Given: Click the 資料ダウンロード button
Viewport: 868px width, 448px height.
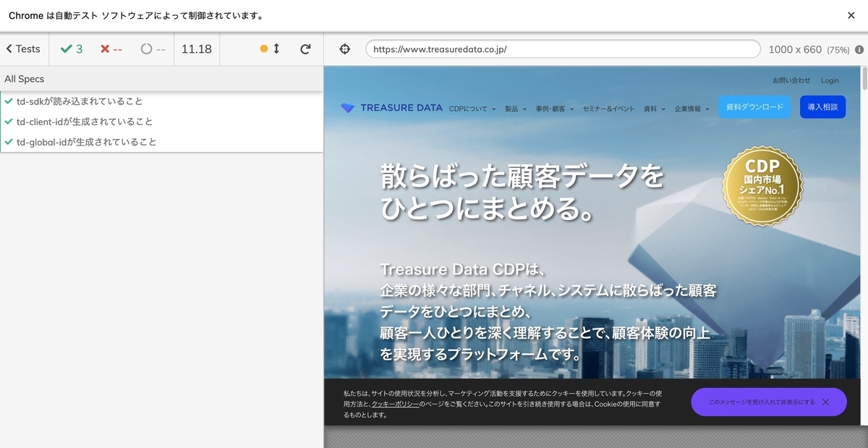Looking at the screenshot, I should pyautogui.click(x=754, y=106).
